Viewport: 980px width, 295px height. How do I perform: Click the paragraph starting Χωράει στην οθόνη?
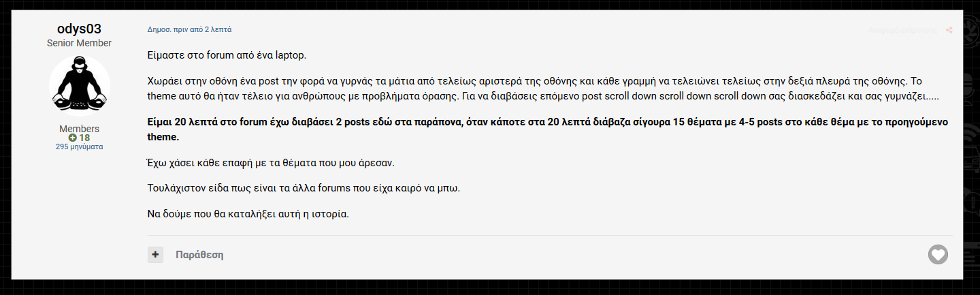[x=546, y=89]
